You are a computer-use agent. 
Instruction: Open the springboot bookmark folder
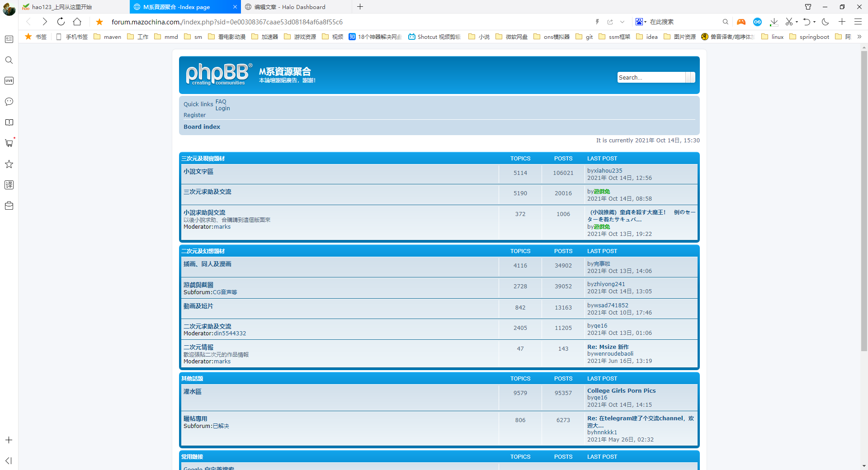(809, 37)
